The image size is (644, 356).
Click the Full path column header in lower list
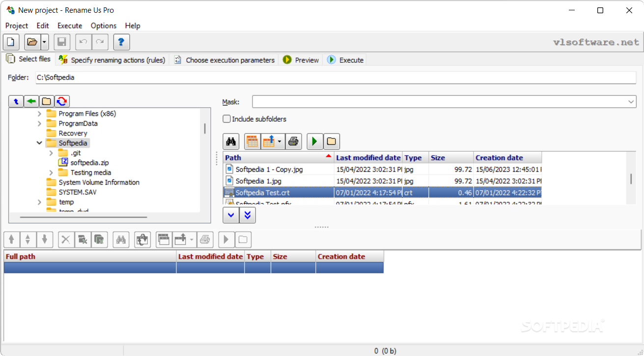[x=90, y=256]
